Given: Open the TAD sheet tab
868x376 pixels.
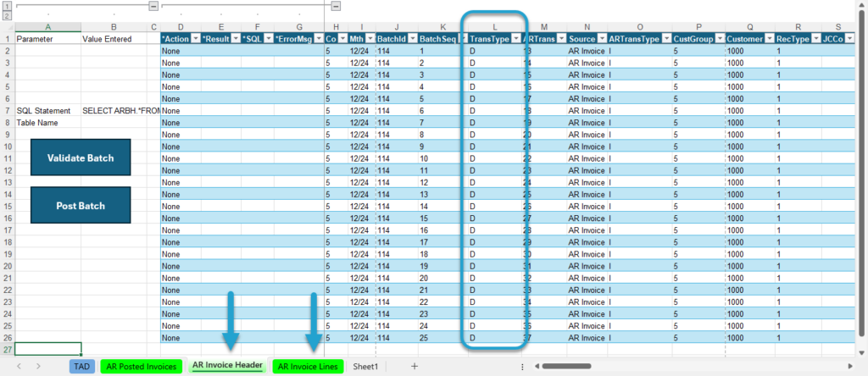Looking at the screenshot, I should coord(82,366).
